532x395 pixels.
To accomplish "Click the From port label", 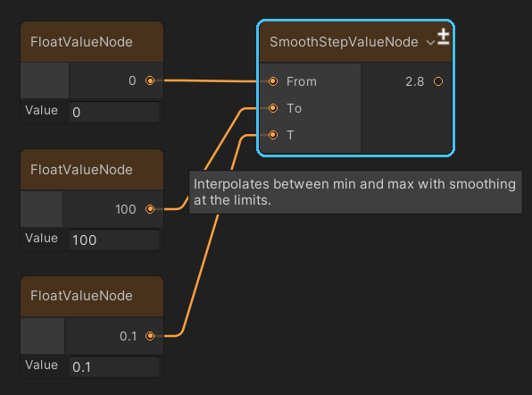I will click(x=302, y=81).
